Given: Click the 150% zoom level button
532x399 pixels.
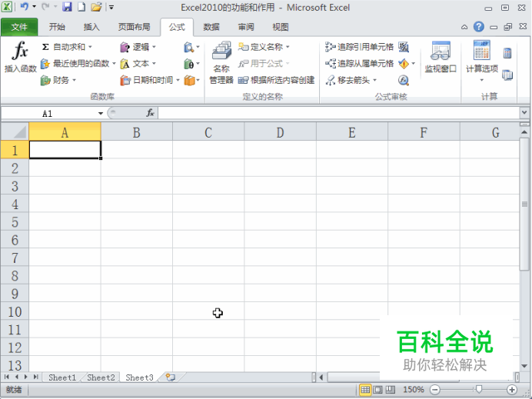Looking at the screenshot, I should pos(414,390).
